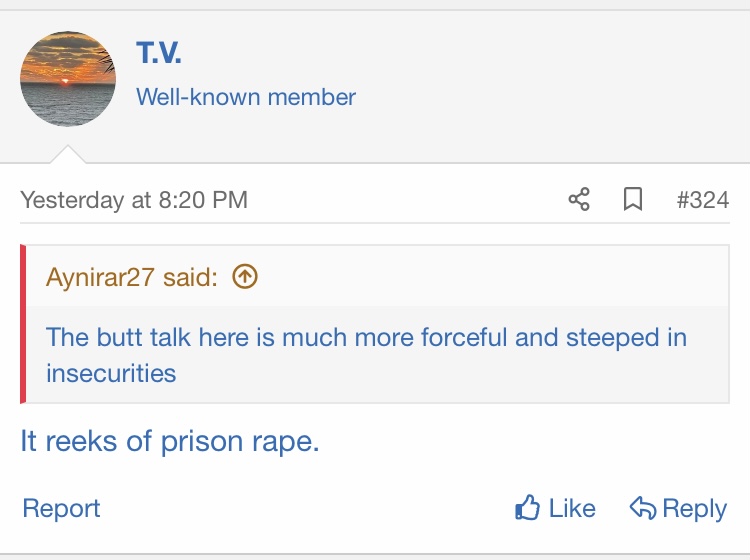Click the red left border of the quote
Image resolution: width=750 pixels, height=560 pixels.
[23, 324]
